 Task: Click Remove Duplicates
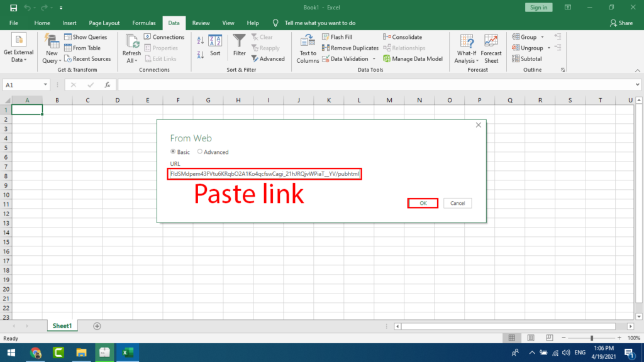point(350,48)
